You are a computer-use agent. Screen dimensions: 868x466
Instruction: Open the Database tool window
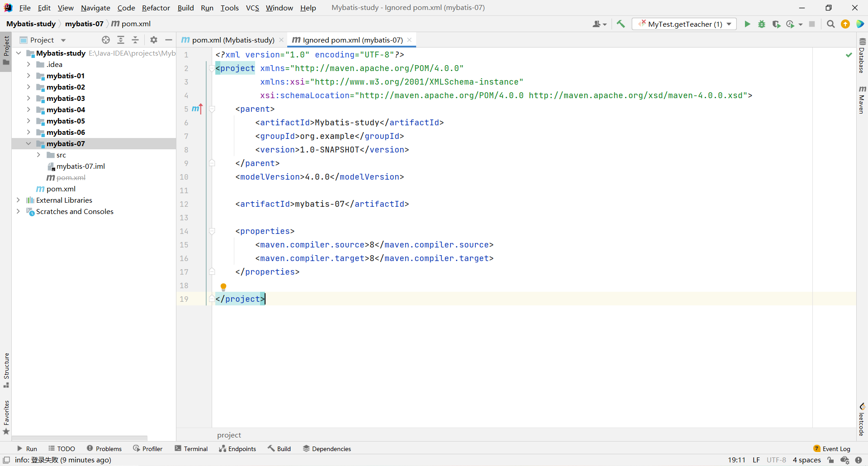click(x=862, y=55)
